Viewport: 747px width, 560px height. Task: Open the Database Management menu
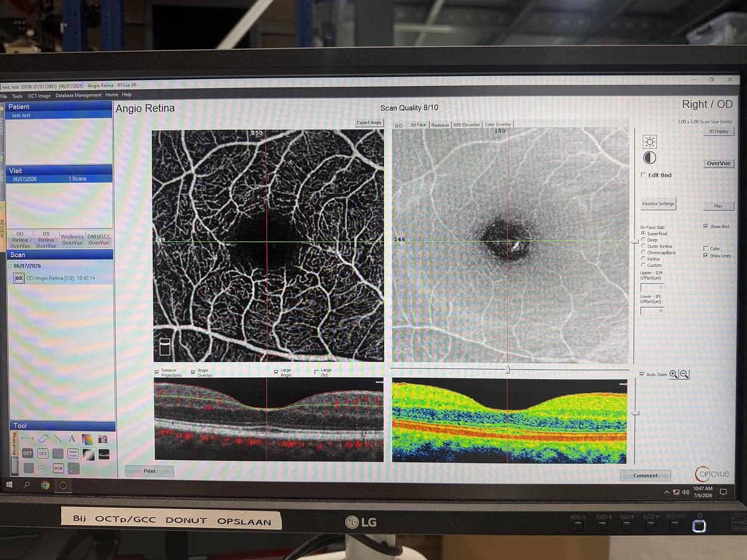pos(78,95)
